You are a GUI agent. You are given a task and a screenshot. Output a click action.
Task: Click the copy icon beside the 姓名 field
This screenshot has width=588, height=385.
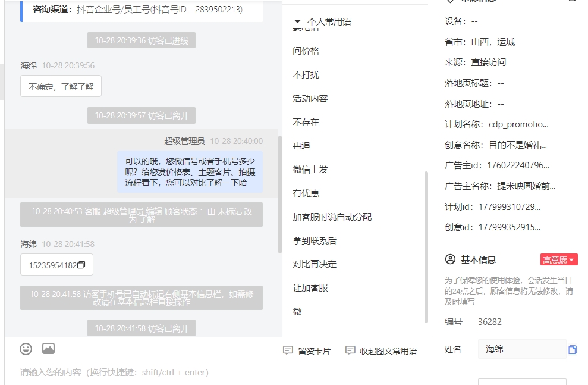pyautogui.click(x=573, y=350)
